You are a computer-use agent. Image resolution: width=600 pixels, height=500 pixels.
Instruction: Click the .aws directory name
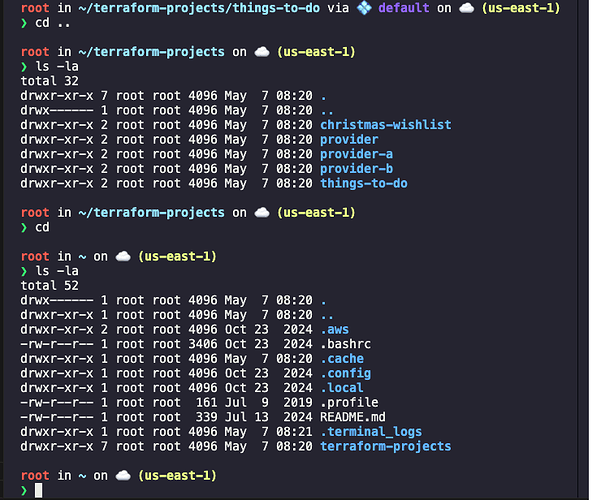(x=335, y=329)
